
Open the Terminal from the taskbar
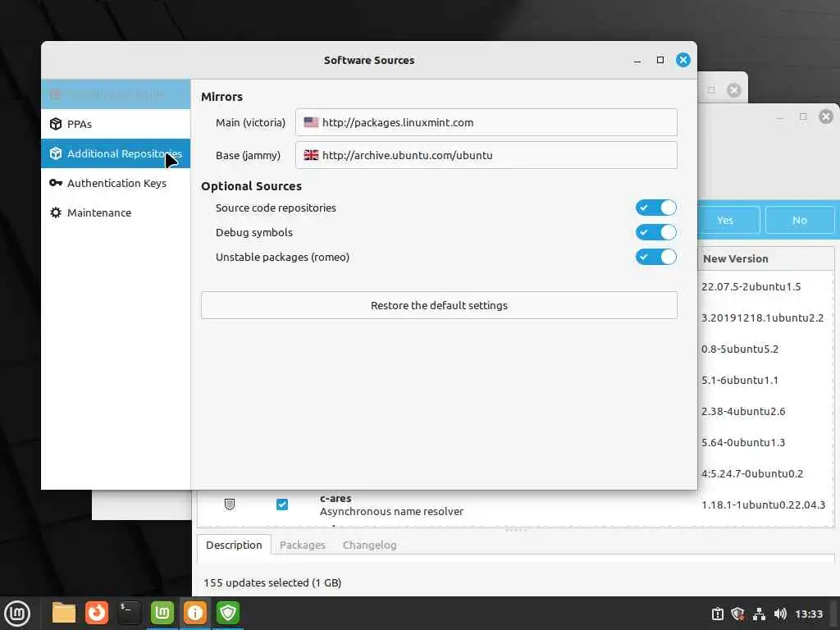[129, 613]
